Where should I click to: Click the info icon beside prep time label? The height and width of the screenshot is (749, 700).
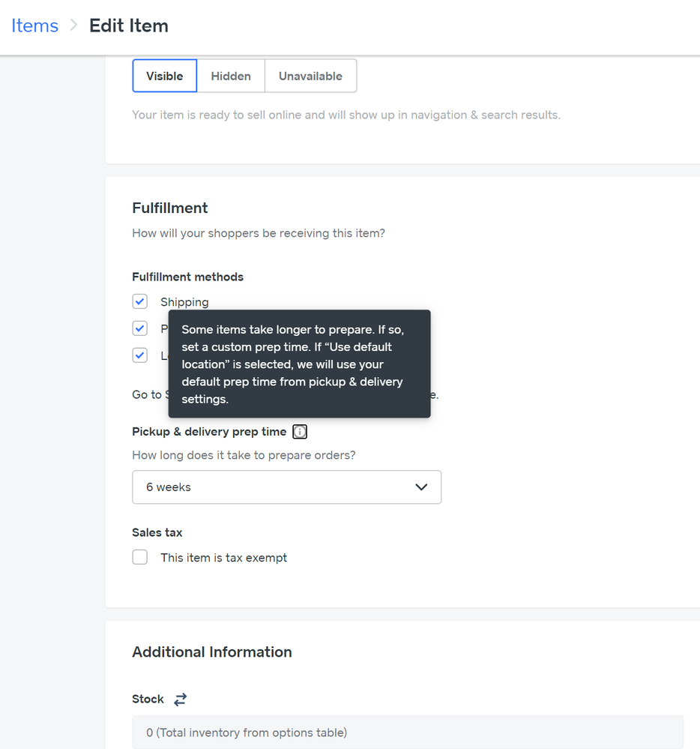299,431
